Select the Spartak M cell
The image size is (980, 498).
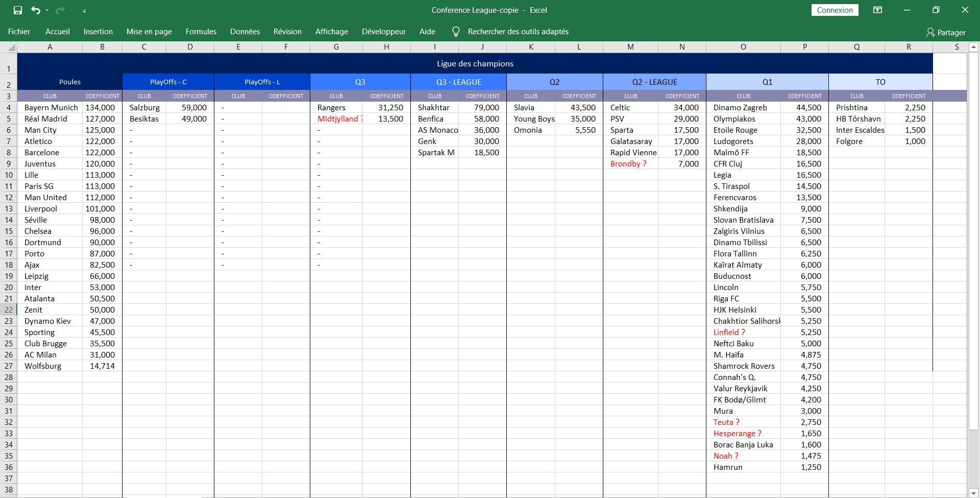click(x=435, y=153)
